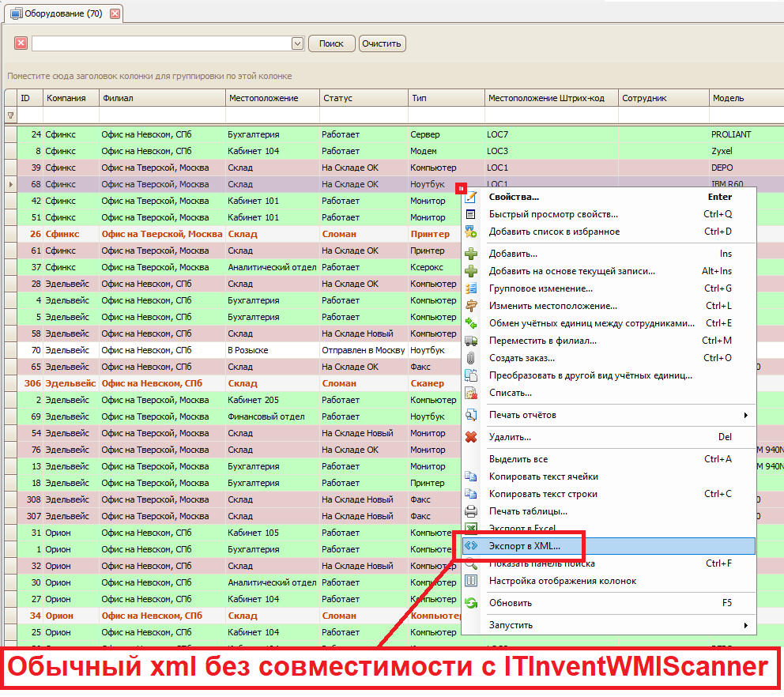Viewport: 784px width, 697px height.
Task: Click the Изменить местоположение signpost icon
Action: point(470,306)
